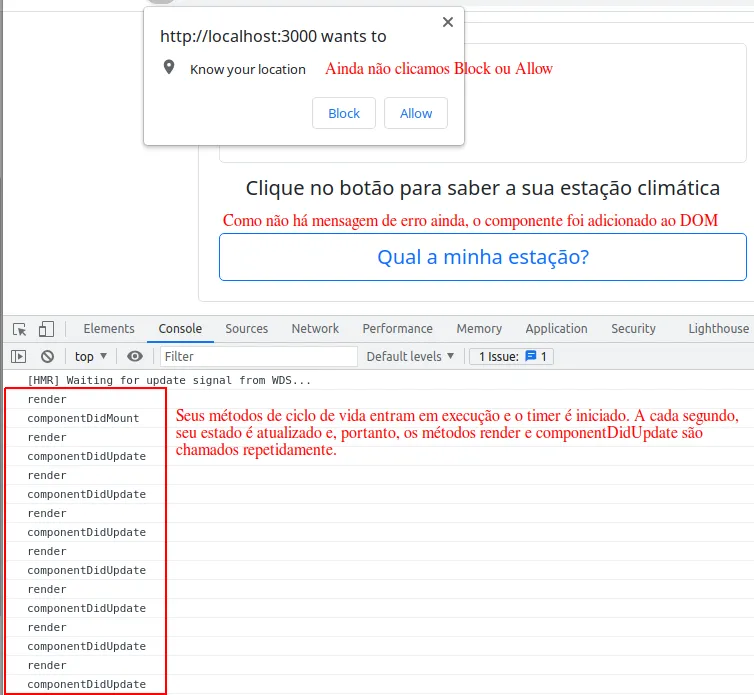Open the Lighthouse tab

(718, 329)
